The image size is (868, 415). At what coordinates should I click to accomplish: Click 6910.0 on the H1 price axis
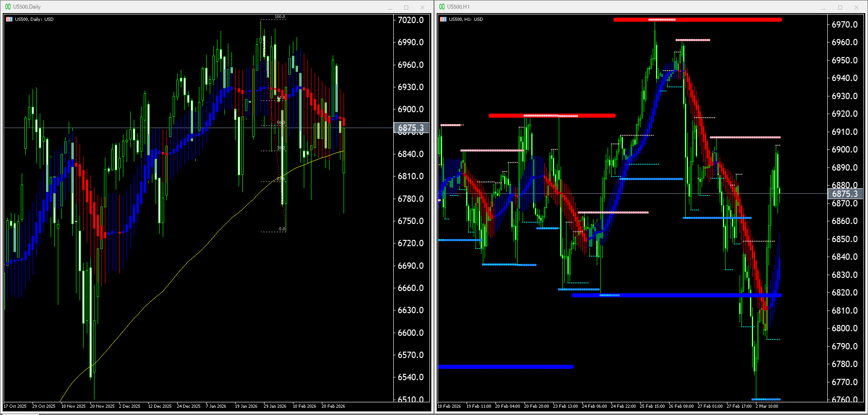(844, 132)
